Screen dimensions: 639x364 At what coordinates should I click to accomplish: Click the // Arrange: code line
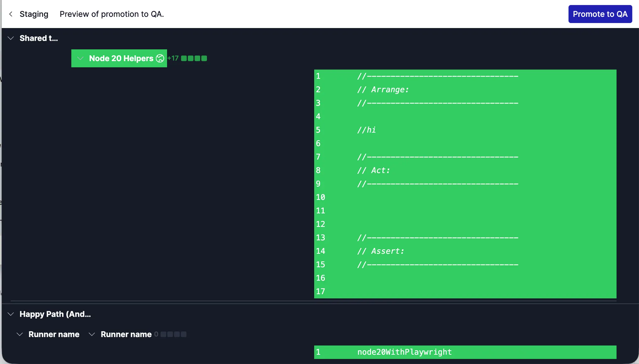pos(383,90)
